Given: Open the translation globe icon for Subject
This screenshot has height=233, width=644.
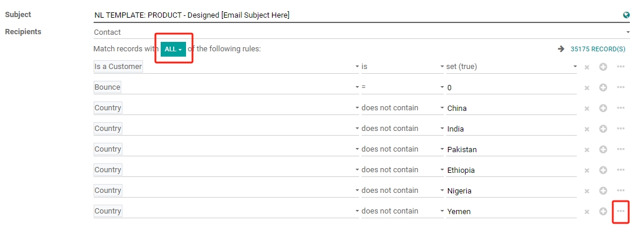Looking at the screenshot, I should pos(626,15).
